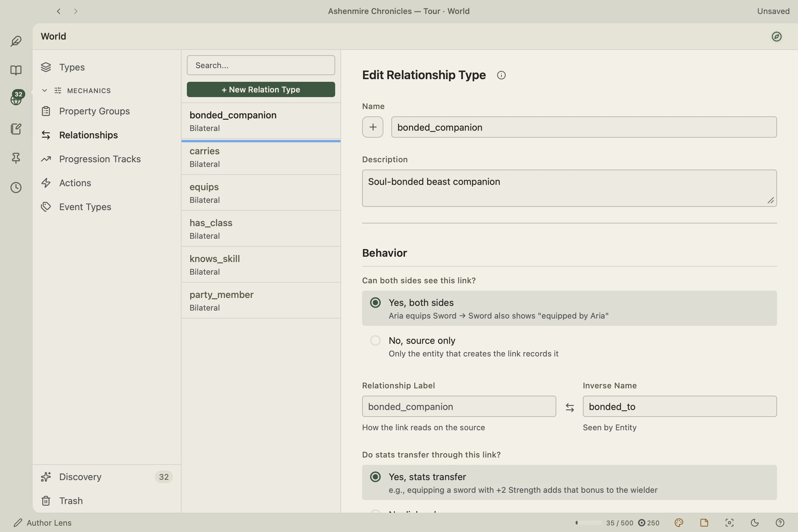Select the carries relation type
Screen dimensions: 798x532
click(261, 157)
